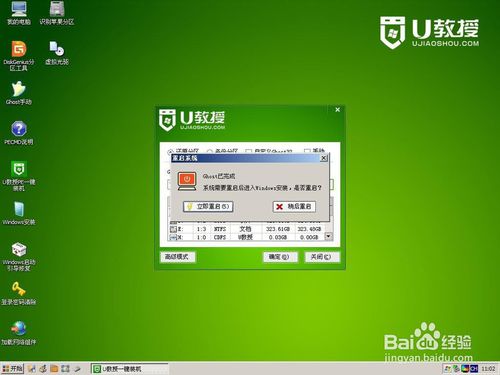The width and height of the screenshot is (500, 375).
Task: Click the 关闭 close button in U教授 window
Action: pyautogui.click(x=322, y=257)
